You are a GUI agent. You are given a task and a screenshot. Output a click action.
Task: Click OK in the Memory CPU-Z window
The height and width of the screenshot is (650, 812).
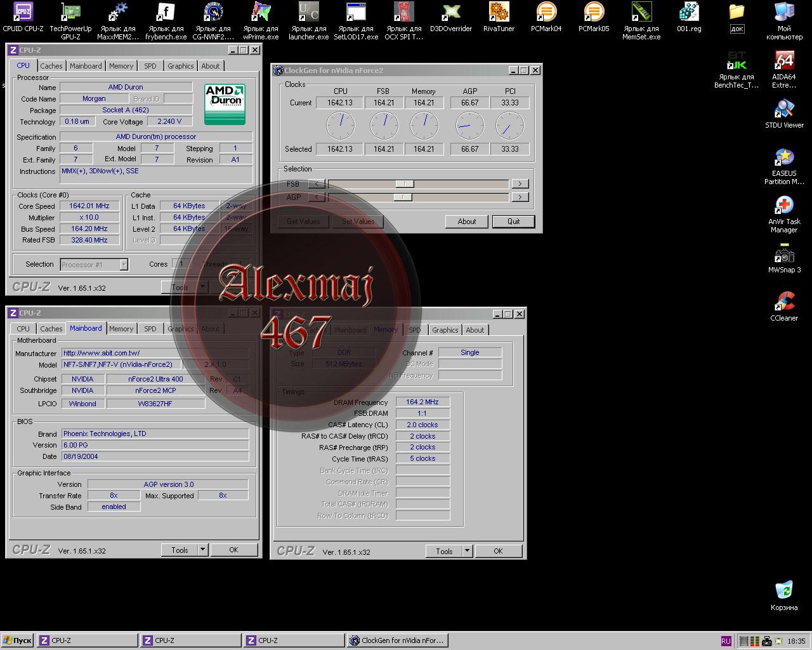tap(498, 551)
